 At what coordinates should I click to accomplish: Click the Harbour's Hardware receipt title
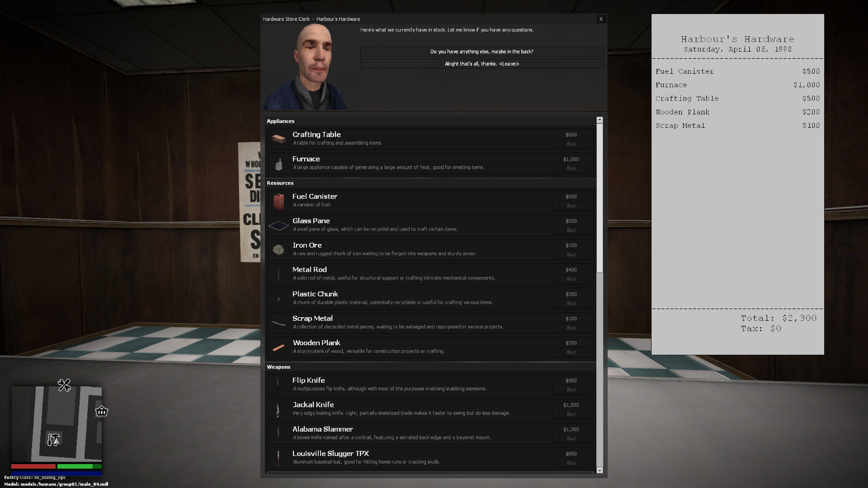(x=738, y=39)
